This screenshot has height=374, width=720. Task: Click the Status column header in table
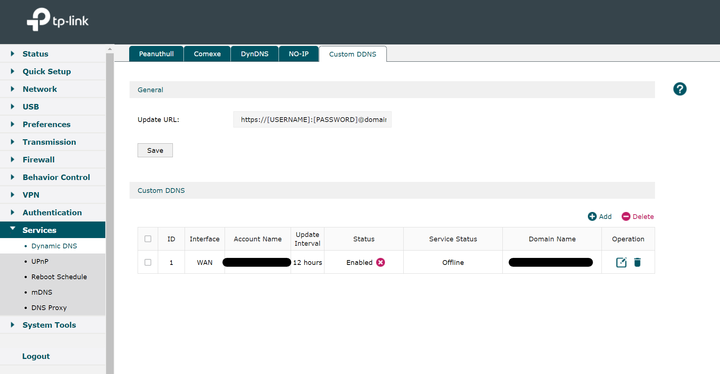pos(364,239)
